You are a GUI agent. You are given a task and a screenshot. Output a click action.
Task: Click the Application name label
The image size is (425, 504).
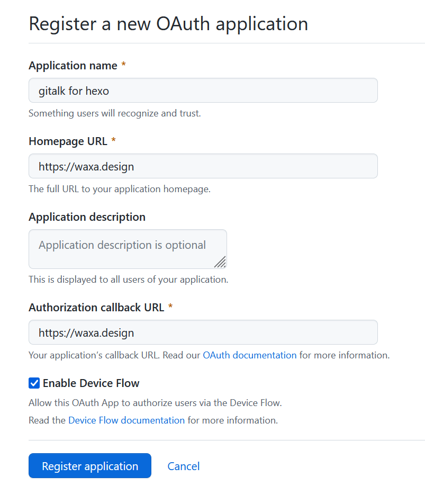[x=73, y=66]
